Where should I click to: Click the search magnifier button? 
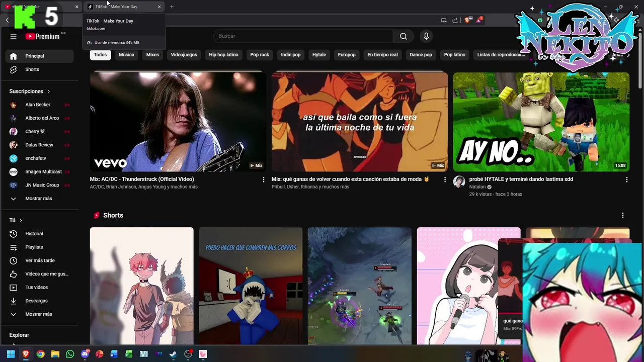tap(404, 36)
